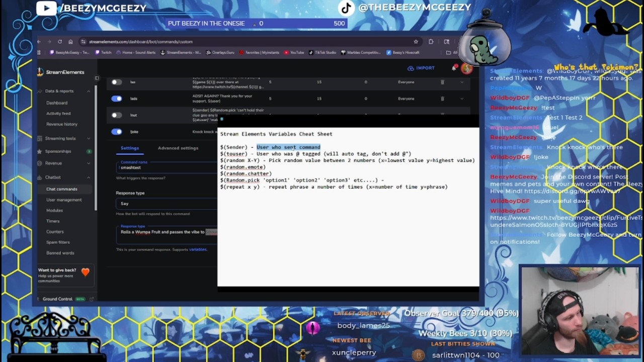Bookmark this page with the star icon
Image resolution: width=644 pixels, height=362 pixels.
[x=416, y=42]
